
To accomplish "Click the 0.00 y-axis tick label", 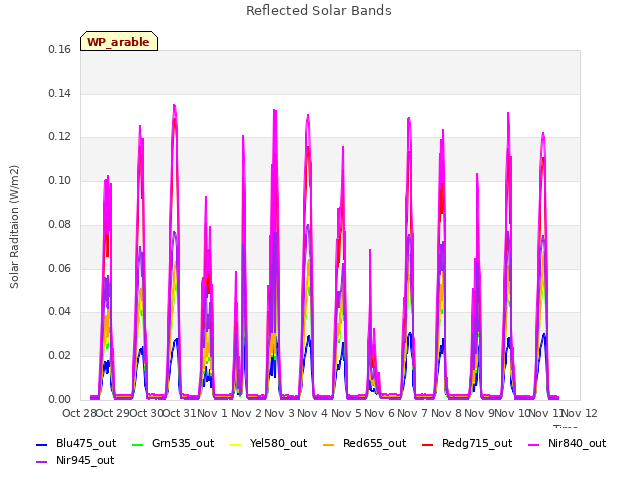I will click(59, 399).
